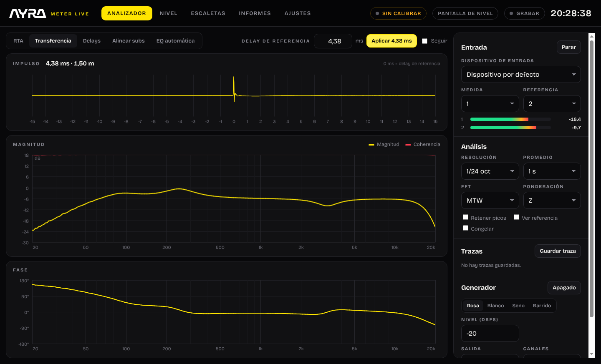
Task: Click the Coherencia legend marker
Action: [408, 145]
